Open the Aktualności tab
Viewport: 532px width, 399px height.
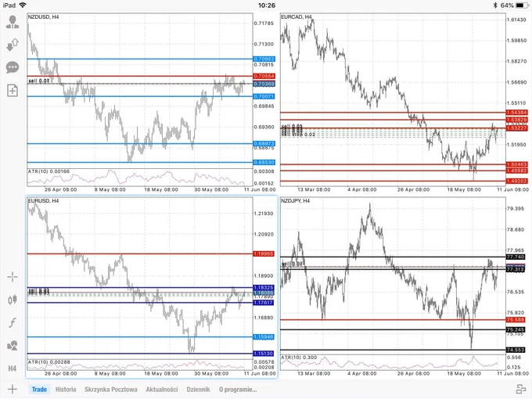click(162, 390)
